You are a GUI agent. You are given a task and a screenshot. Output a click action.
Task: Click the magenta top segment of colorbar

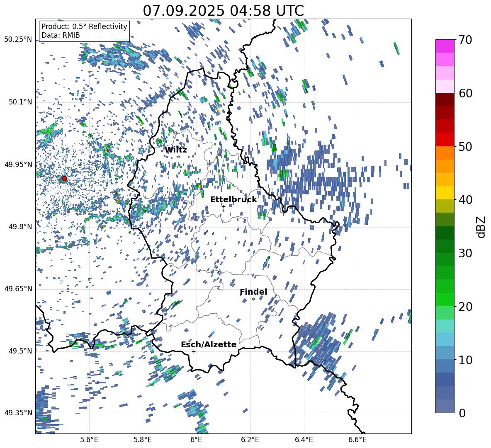point(445,46)
